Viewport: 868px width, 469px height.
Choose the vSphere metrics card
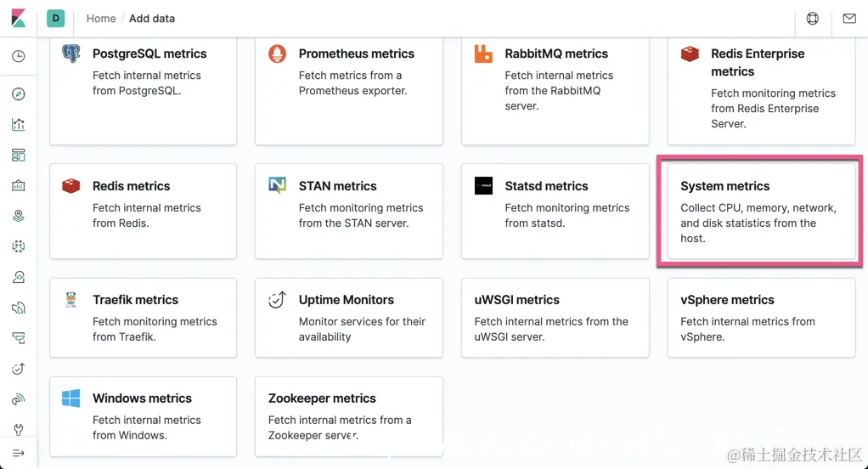[761, 318]
